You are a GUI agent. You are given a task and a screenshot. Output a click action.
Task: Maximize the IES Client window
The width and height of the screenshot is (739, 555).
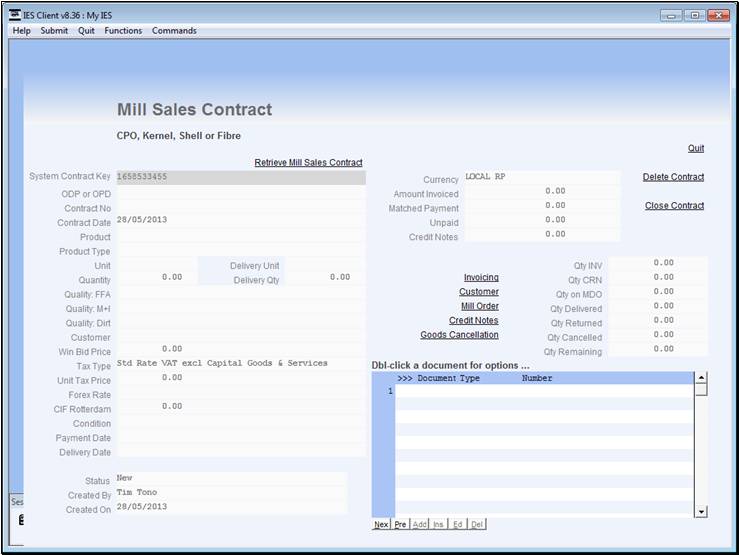[695, 16]
